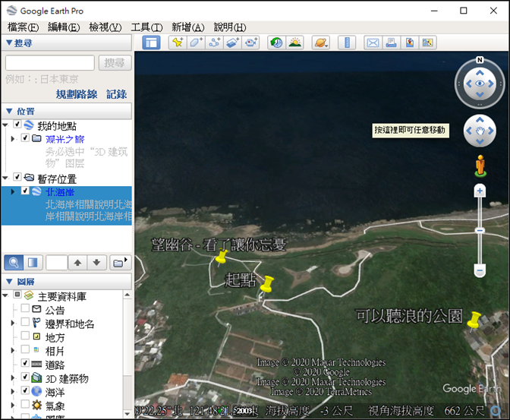Select the add polygon tool
The width and height of the screenshot is (510, 420).
tap(196, 43)
